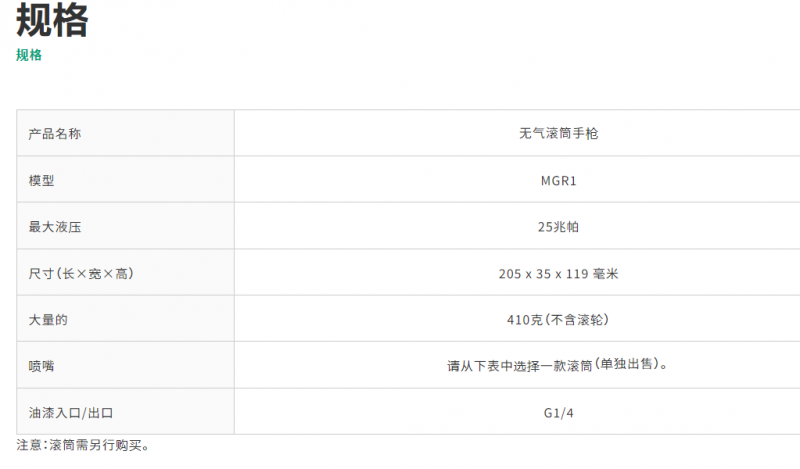Viewport: 800px width, 469px height.
Task: Click the 毫米 unit in dimensions cell
Action: point(605,274)
